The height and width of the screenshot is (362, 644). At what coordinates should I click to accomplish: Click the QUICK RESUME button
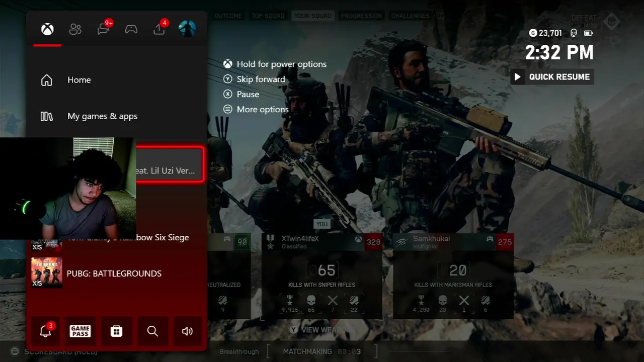[x=552, y=77]
